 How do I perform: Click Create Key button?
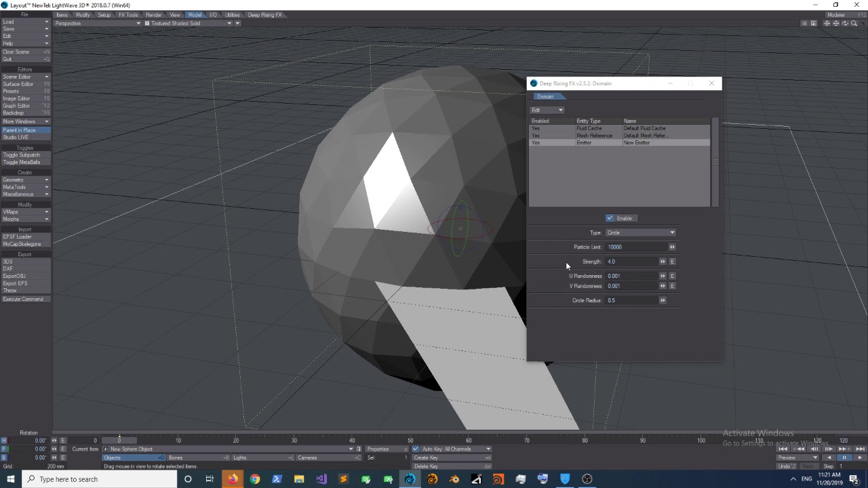[452, 457]
